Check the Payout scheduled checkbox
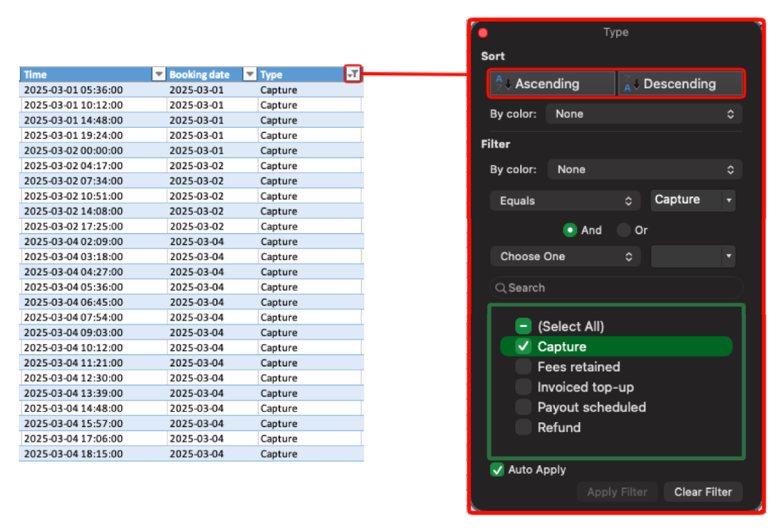Image resolution: width=783 pixels, height=532 pixels. (x=523, y=407)
